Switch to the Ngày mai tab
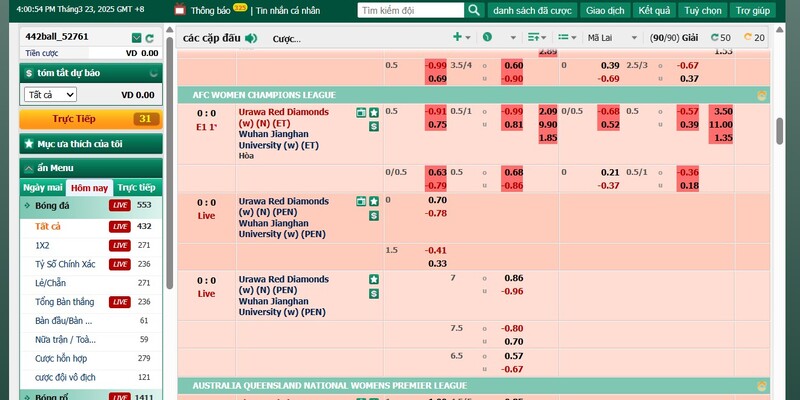 pyautogui.click(x=43, y=187)
